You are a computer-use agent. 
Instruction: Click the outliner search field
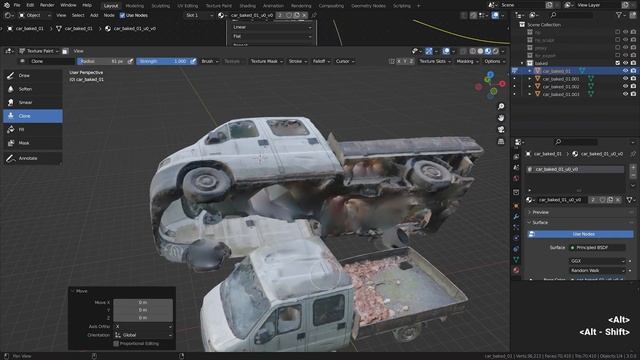pyautogui.click(x=571, y=15)
